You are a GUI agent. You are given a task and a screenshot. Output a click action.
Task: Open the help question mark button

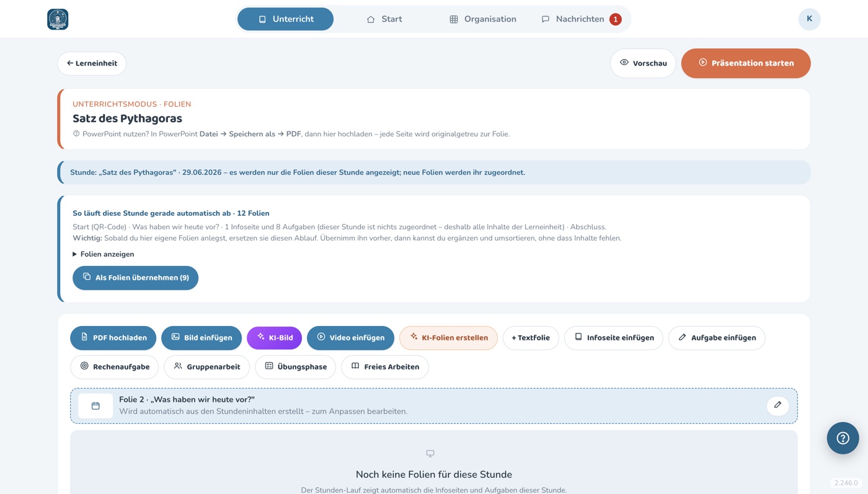843,438
